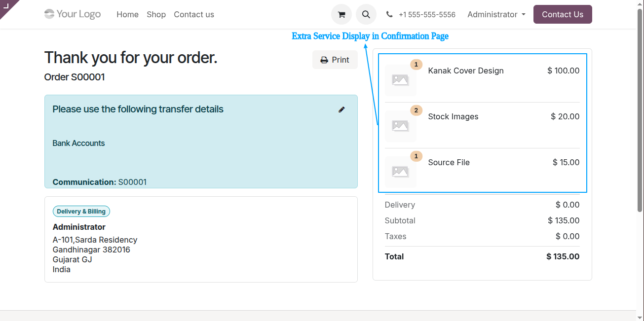Click the bold Total $ 135.00 amount

click(563, 256)
